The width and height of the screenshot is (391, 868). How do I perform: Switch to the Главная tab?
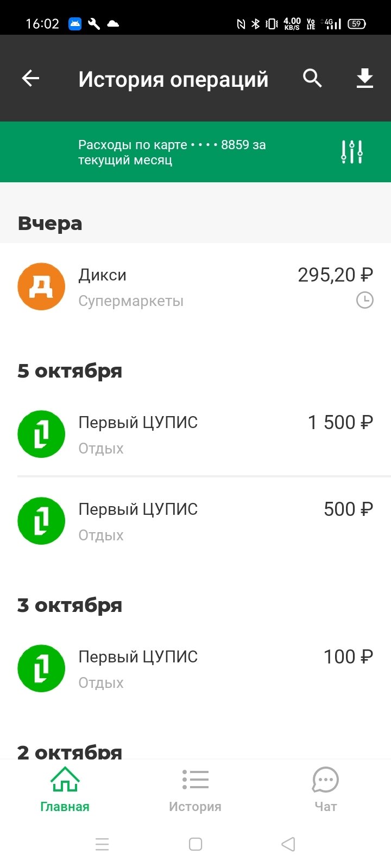coord(65,789)
